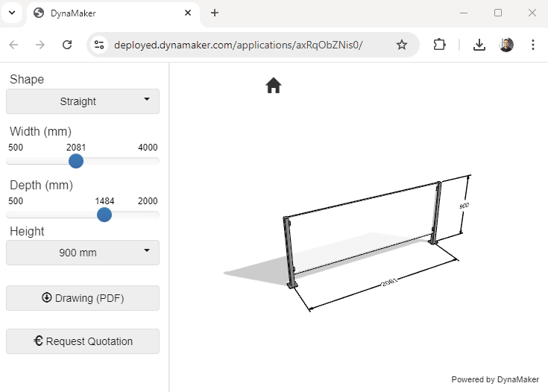Click the right railing post in 3D view
548x392 pixels.
tap(435, 212)
